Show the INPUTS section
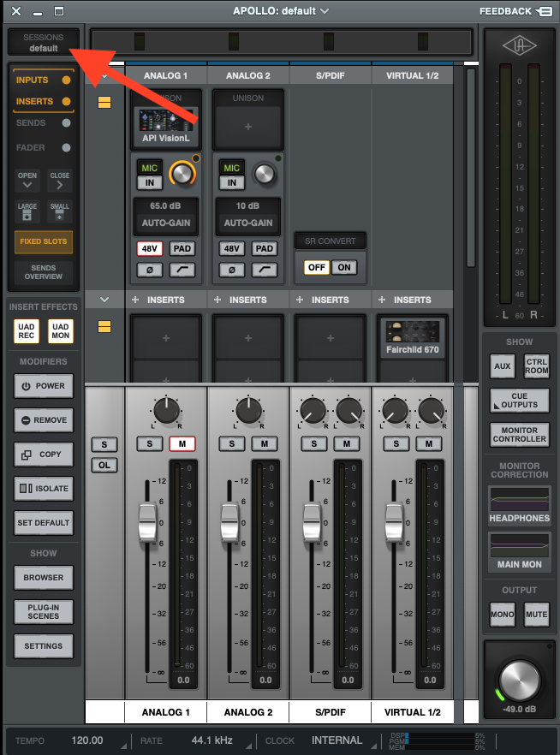The width and height of the screenshot is (560, 755). (44, 80)
